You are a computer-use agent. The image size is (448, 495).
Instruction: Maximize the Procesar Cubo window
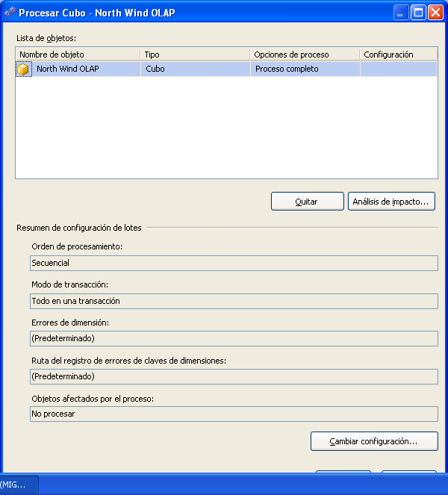(418, 13)
